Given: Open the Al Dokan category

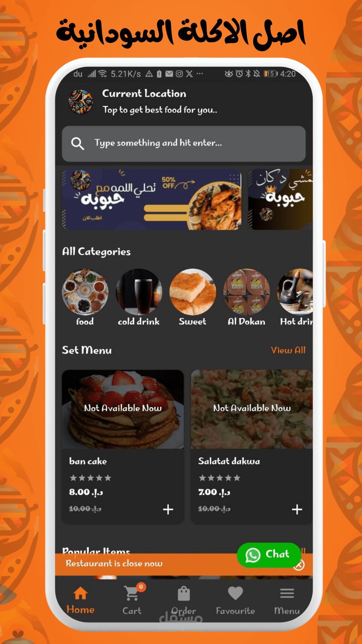Looking at the screenshot, I should (x=246, y=298).
